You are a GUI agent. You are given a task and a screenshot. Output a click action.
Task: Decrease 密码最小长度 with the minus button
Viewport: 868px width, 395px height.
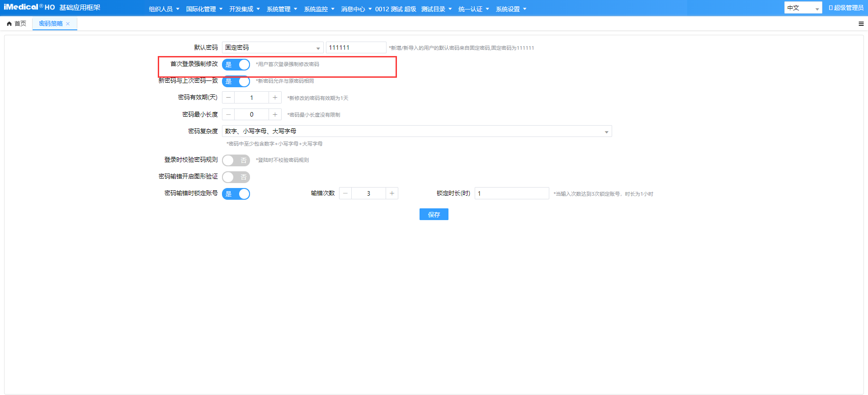point(228,115)
